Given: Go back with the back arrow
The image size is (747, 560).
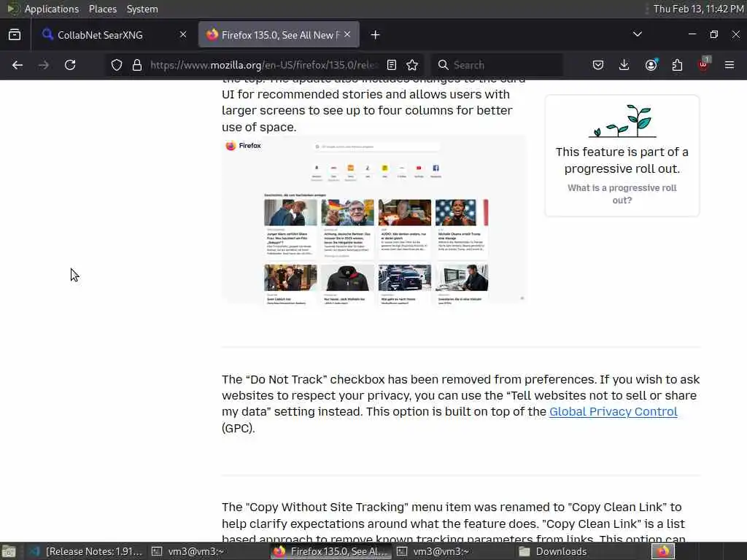Looking at the screenshot, I should click(x=18, y=65).
